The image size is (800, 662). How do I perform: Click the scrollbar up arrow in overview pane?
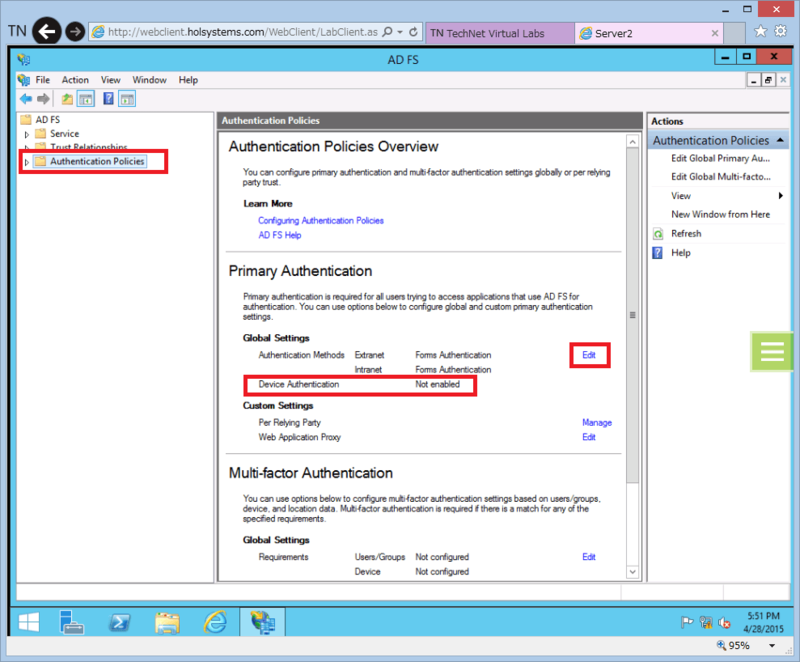coord(633,142)
